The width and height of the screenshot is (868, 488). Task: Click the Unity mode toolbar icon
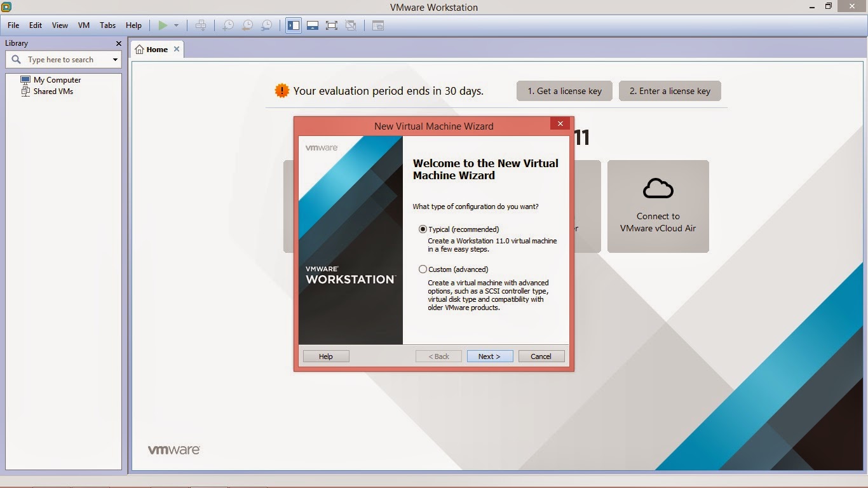tap(350, 25)
